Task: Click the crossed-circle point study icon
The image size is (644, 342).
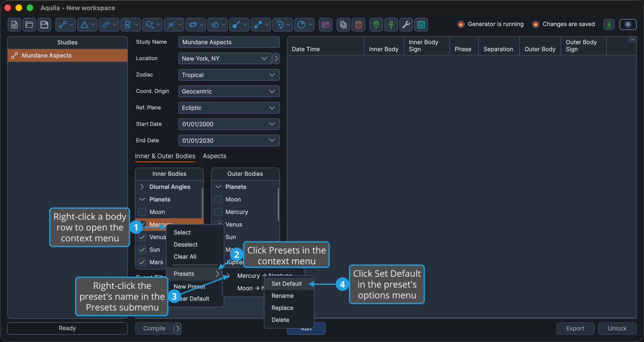Action: pos(174,25)
